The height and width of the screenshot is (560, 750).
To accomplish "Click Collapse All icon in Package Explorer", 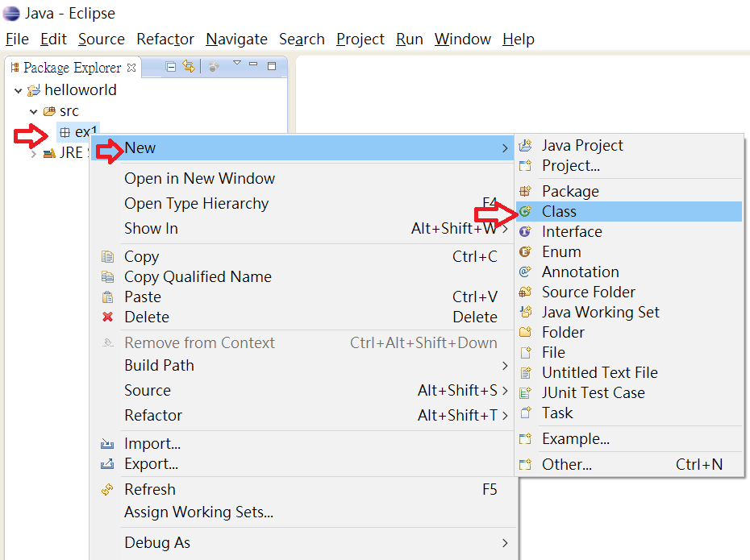I will point(171,67).
